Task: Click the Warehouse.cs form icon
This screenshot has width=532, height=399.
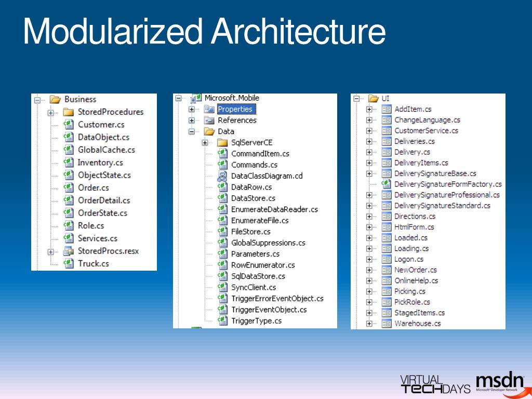Action: [387, 324]
